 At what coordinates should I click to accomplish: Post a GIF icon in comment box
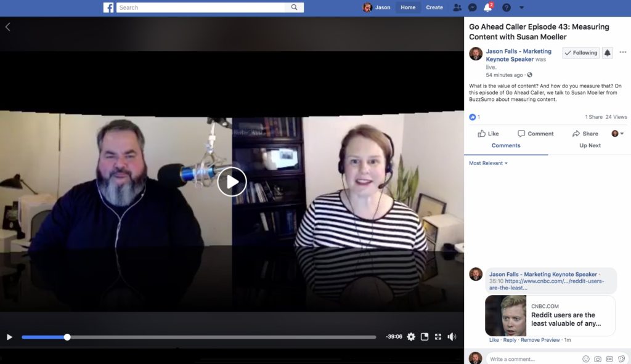[609, 359]
